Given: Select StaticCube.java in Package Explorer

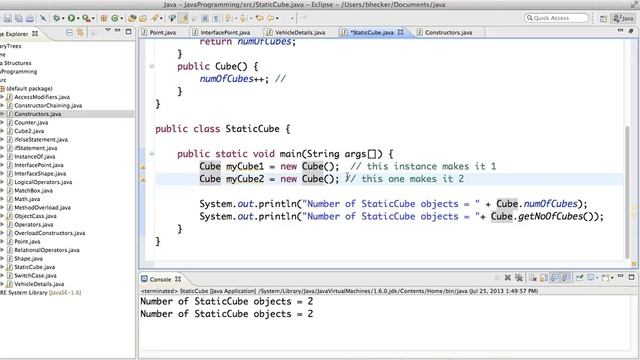Looking at the screenshot, I should (34, 267).
